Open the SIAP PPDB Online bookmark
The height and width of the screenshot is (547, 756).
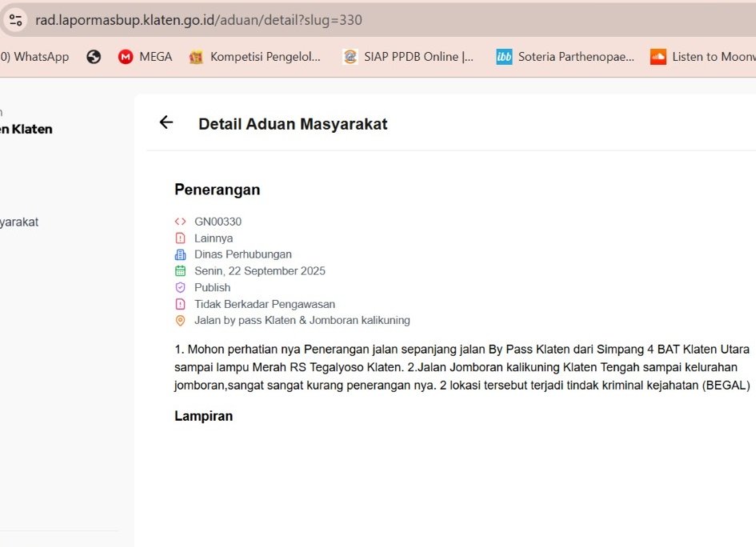pos(408,57)
